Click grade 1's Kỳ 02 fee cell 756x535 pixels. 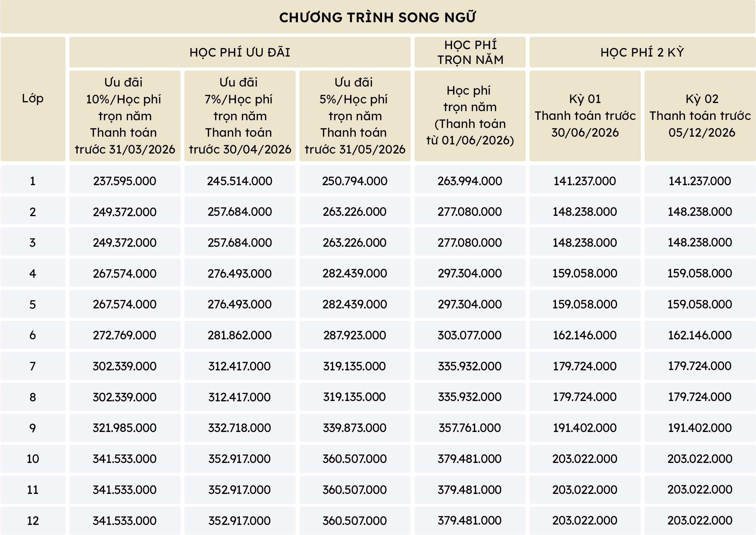click(x=700, y=181)
